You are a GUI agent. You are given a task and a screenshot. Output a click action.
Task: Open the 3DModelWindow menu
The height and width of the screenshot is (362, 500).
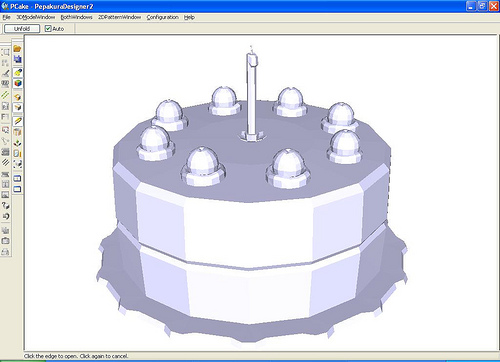(x=36, y=17)
